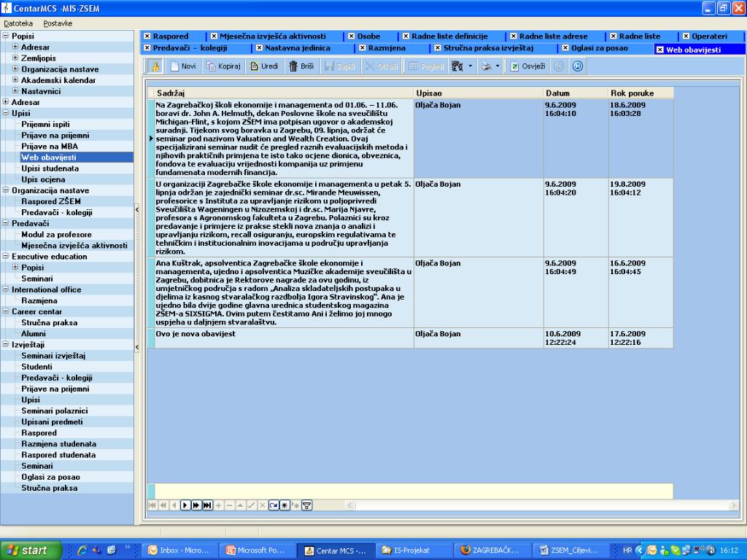Collapse the Upisi tree node

click(x=6, y=113)
